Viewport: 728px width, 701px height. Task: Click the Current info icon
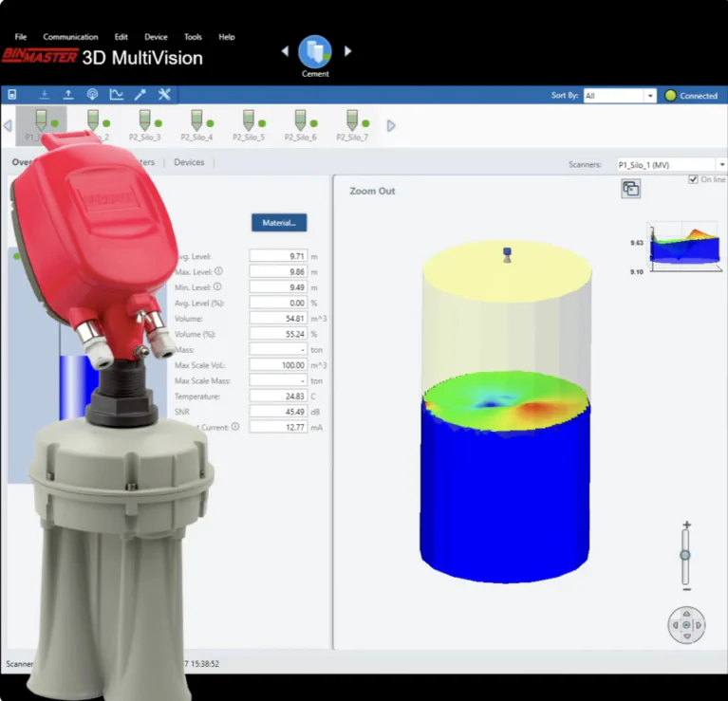(x=235, y=426)
